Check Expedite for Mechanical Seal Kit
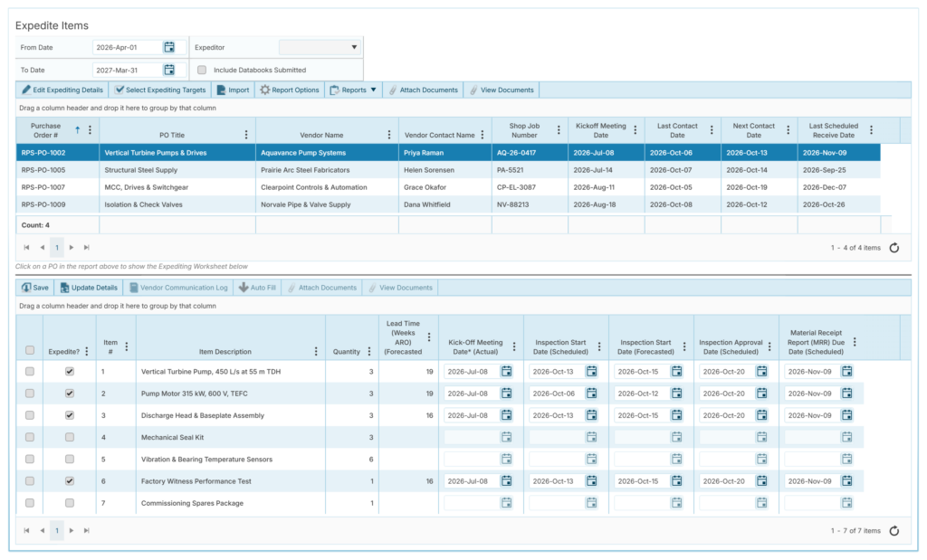Viewport: 927px width, 560px height. pyautogui.click(x=69, y=437)
